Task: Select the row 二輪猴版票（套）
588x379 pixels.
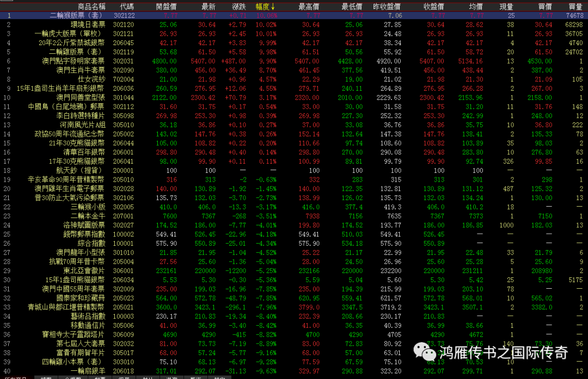Action: tap(294, 15)
